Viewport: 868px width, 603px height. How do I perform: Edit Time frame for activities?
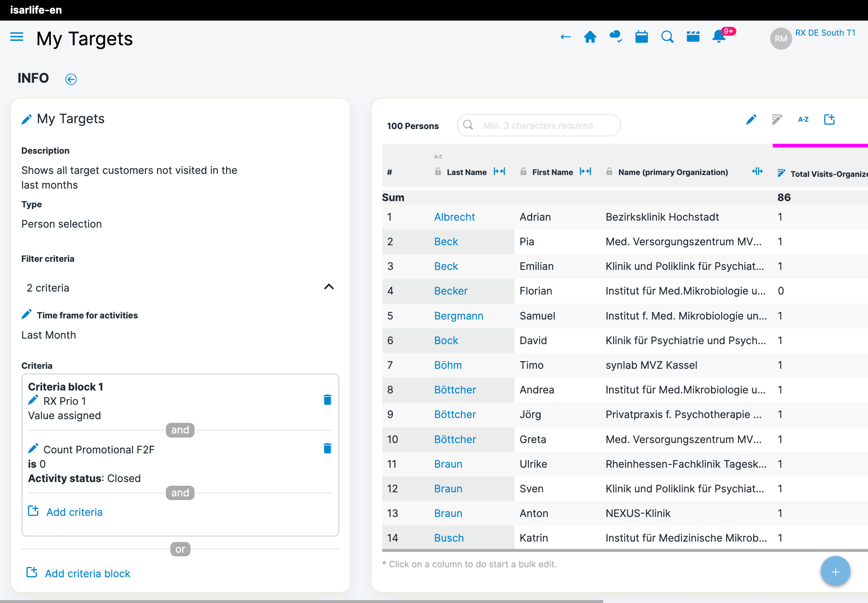(26, 315)
